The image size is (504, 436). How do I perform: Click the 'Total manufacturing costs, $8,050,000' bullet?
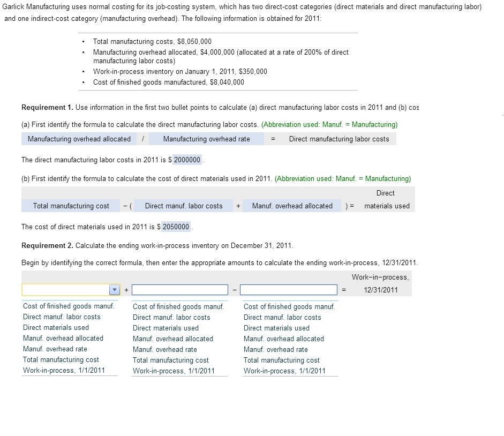pyautogui.click(x=152, y=41)
